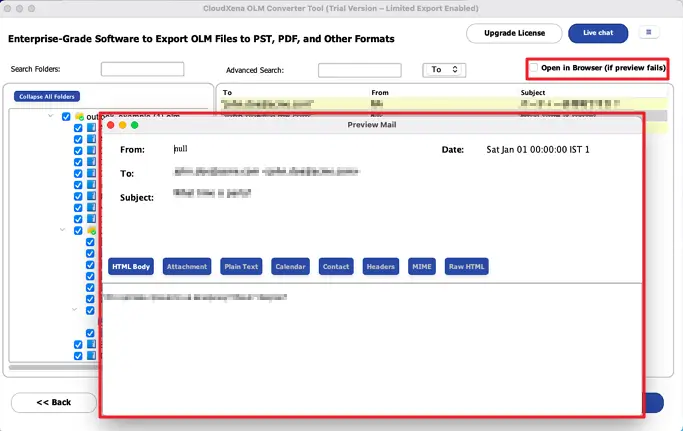This screenshot has width=683, height=431.
Task: Open the Attachment tab
Action: pos(187,267)
